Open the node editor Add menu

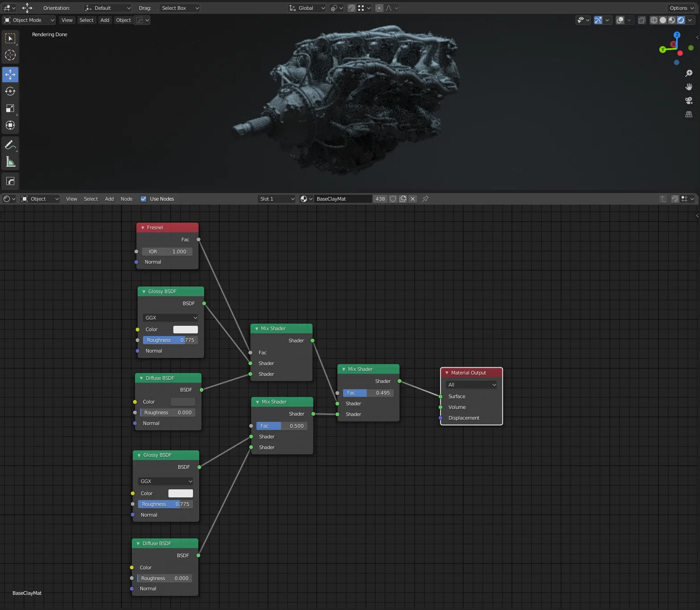coord(109,199)
